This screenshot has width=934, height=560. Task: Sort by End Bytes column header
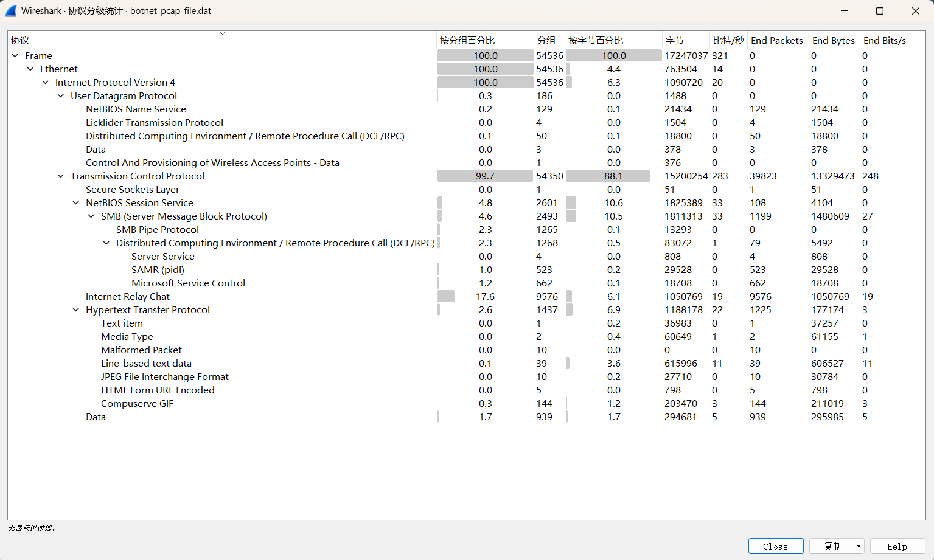coord(834,41)
